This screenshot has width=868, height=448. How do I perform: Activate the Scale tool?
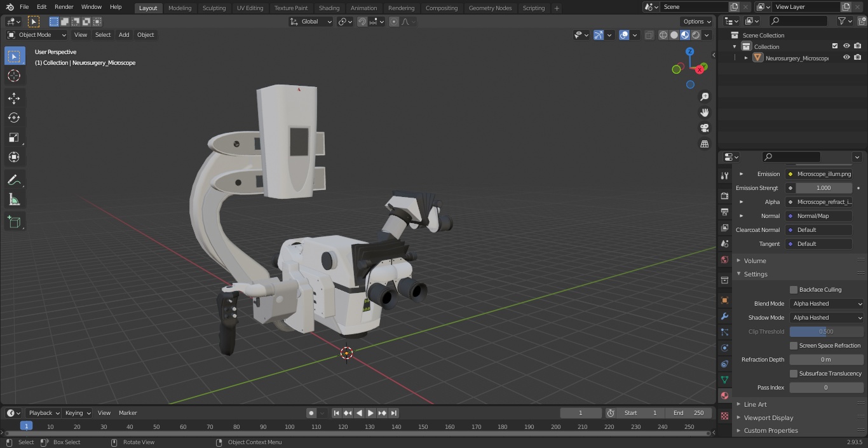[14, 137]
